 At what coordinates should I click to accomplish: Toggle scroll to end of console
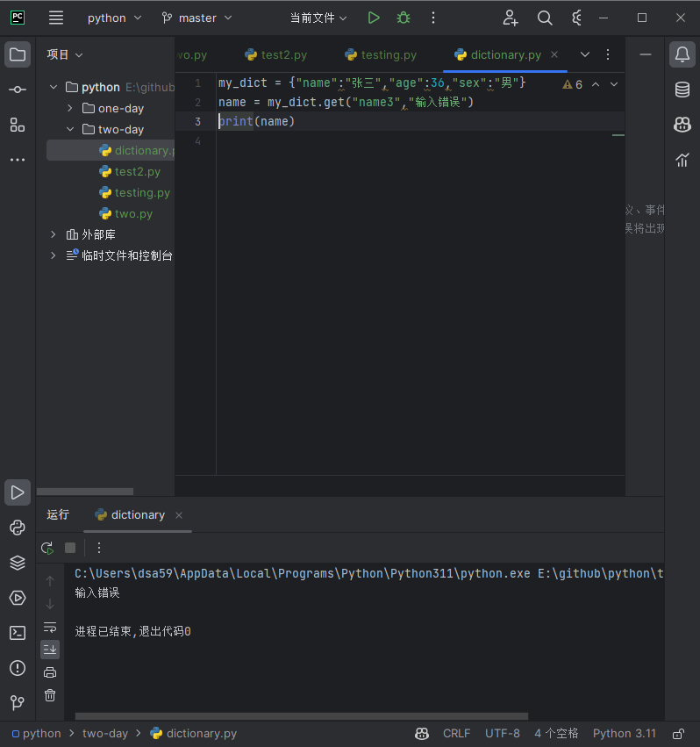(50, 650)
